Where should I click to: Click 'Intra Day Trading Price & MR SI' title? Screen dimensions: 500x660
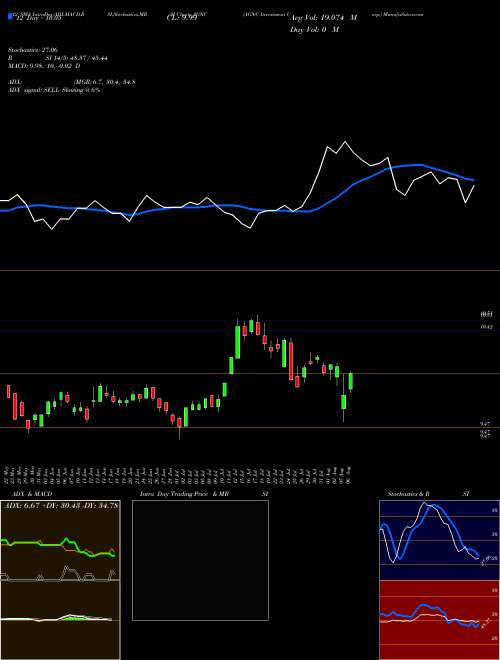point(204,494)
